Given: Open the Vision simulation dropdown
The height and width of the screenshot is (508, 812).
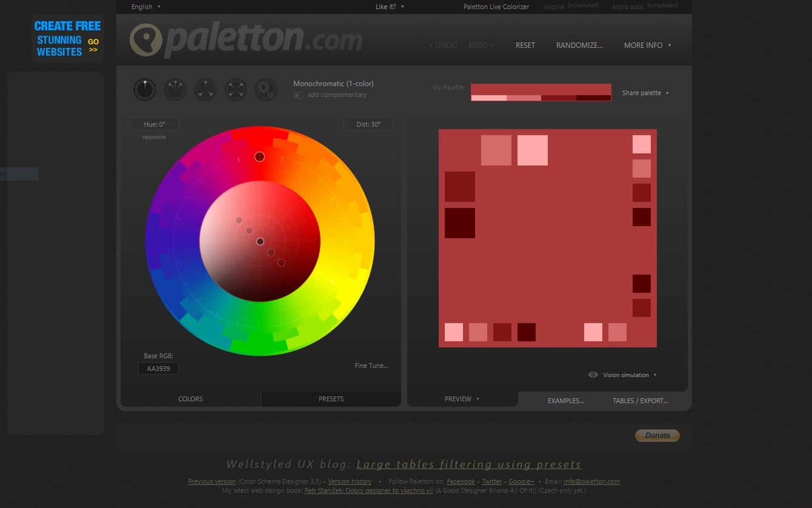Looking at the screenshot, I should click(x=630, y=375).
